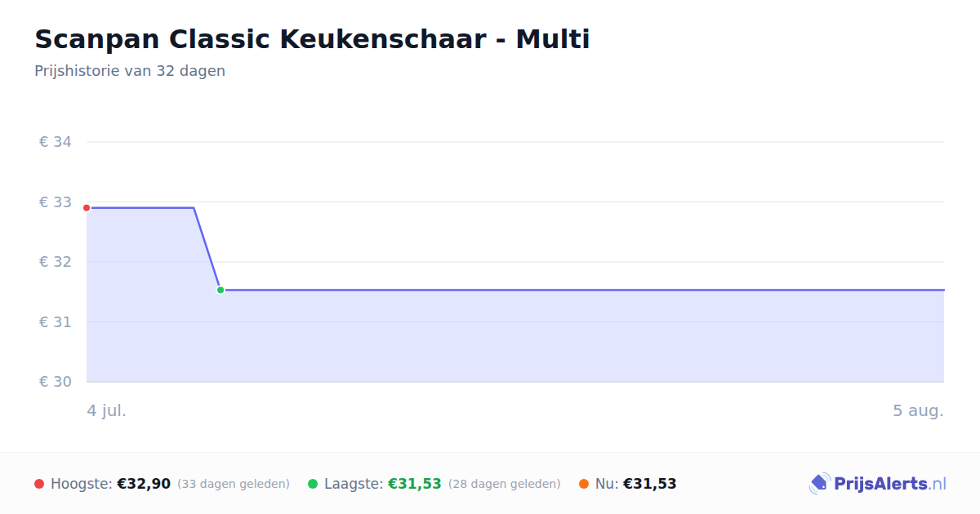
Task: Click the subtitle Prijshistorie van 32 dagen
Action: pos(130,71)
